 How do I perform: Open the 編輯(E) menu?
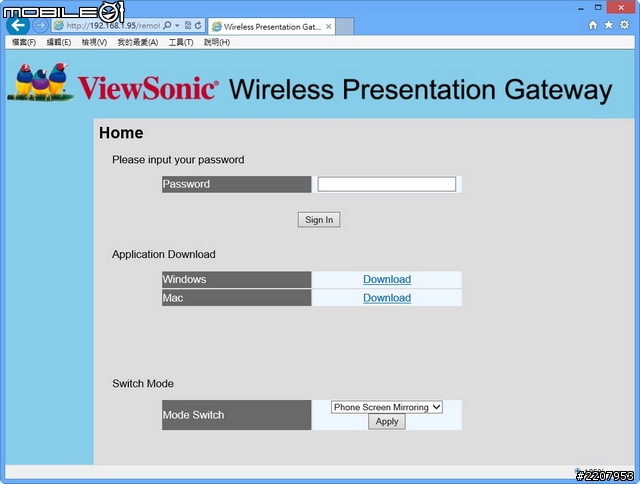[59, 42]
